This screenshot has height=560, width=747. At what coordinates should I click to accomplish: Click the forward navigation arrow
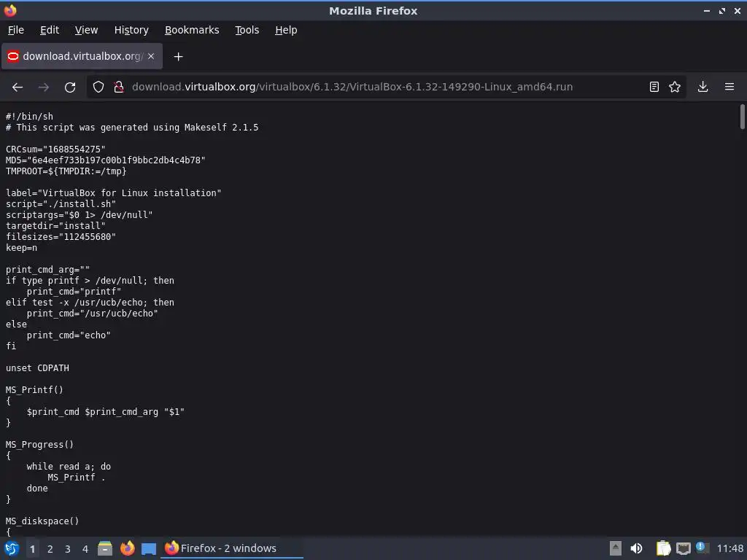44,87
